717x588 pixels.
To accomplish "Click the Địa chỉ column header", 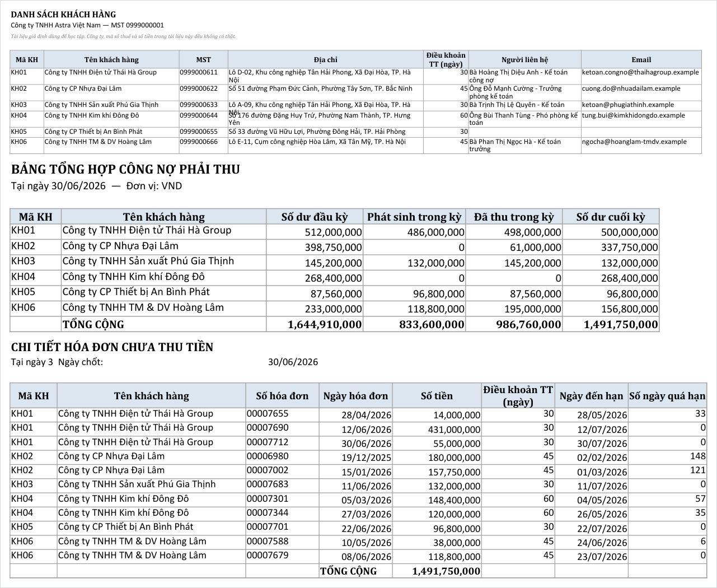I will coord(326,59).
